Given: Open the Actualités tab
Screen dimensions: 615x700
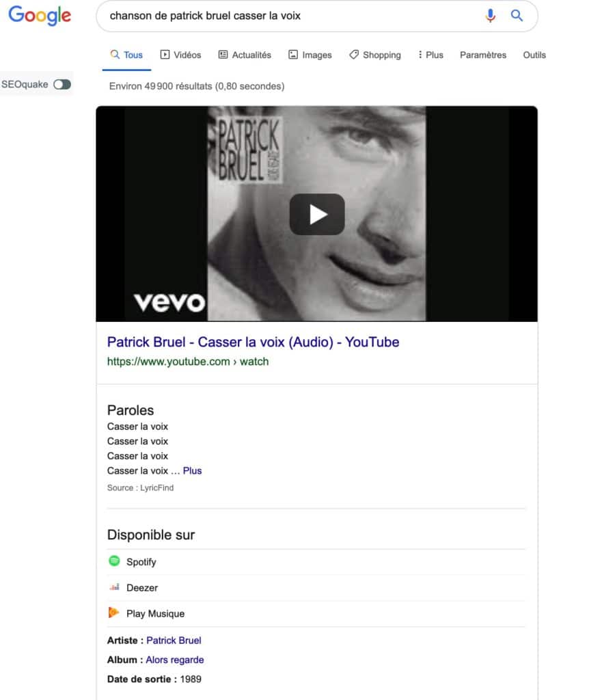Looking at the screenshot, I should 245,55.
